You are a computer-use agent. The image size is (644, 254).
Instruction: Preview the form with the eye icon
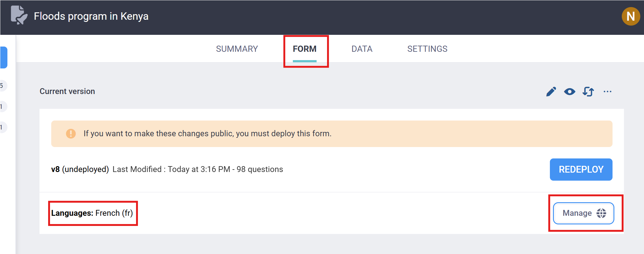click(570, 92)
